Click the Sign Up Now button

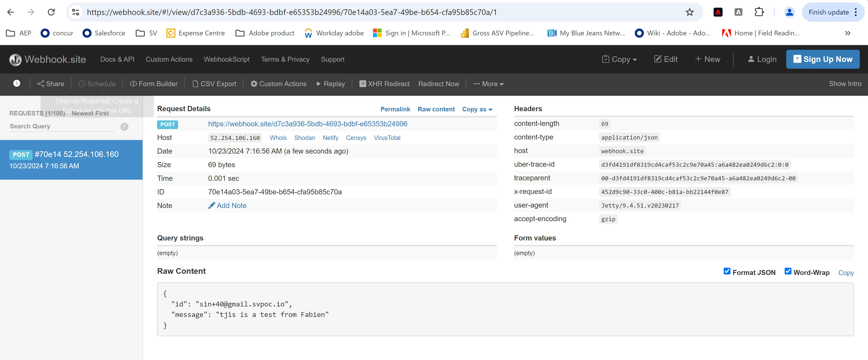click(x=822, y=59)
